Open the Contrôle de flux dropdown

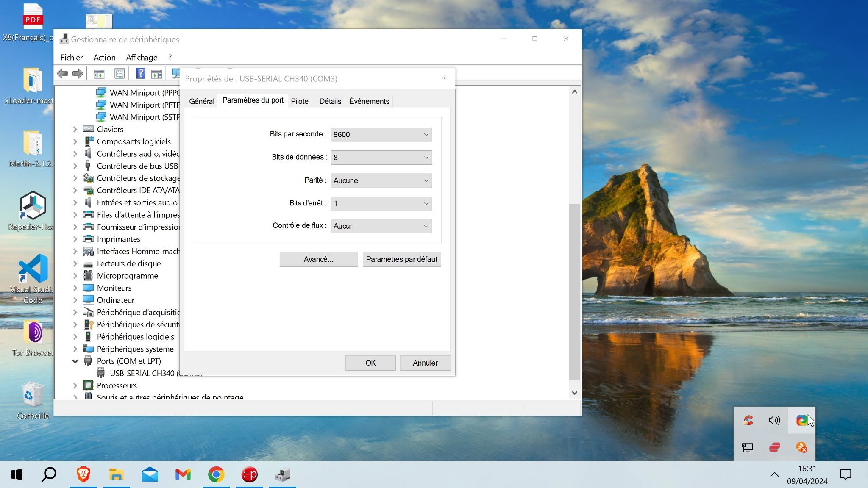[381, 226]
